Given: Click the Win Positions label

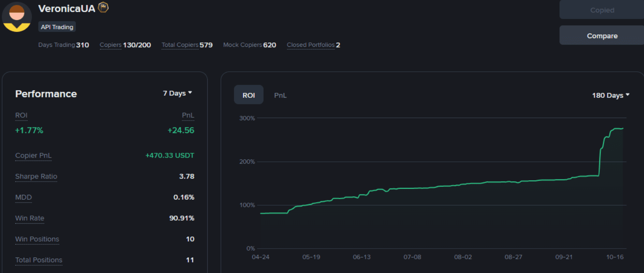Looking at the screenshot, I should (x=37, y=239).
